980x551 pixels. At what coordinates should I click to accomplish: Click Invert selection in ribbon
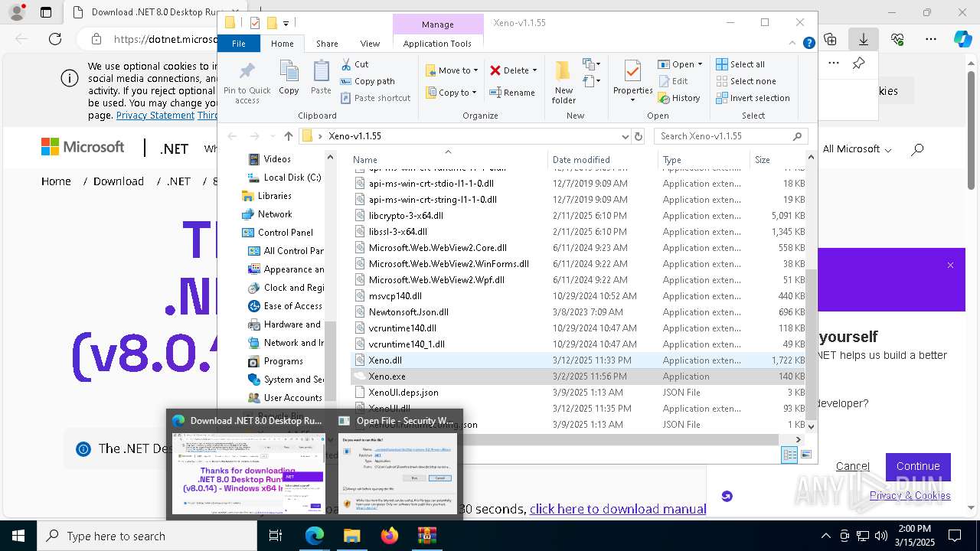pyautogui.click(x=753, y=98)
